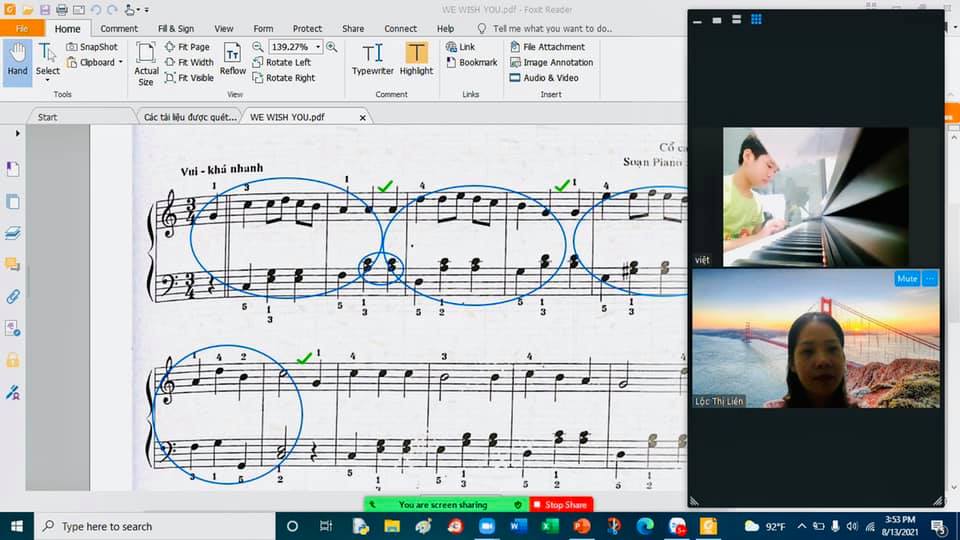Viewport: 960px width, 540px height.
Task: Insert a Link from the Links group
Action: click(460, 47)
